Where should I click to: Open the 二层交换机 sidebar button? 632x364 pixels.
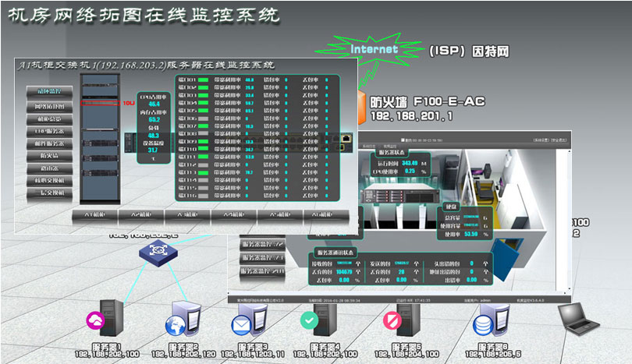pyautogui.click(x=50, y=193)
